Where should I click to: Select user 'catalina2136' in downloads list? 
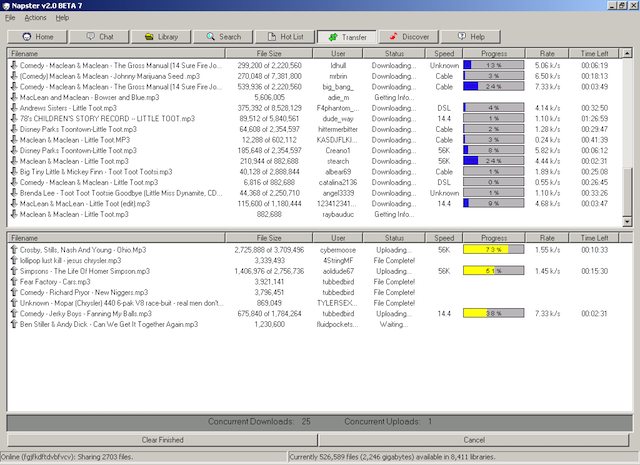click(338, 182)
